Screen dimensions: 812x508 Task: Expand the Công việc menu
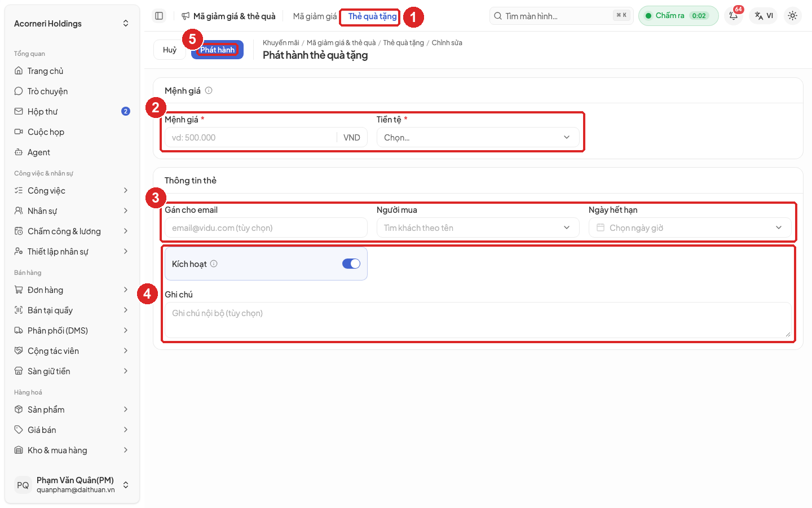point(72,191)
